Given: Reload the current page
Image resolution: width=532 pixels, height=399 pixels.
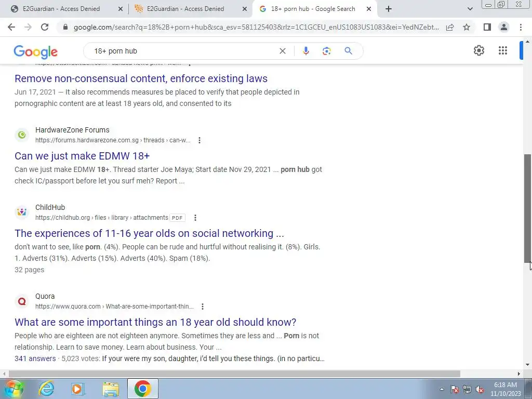Looking at the screenshot, I should tap(45, 27).
